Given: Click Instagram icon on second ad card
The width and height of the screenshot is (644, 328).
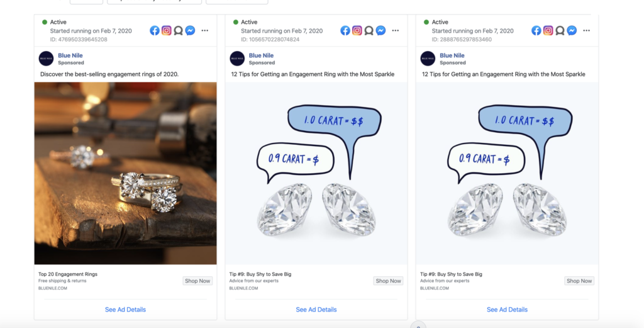Looking at the screenshot, I should 357,30.
